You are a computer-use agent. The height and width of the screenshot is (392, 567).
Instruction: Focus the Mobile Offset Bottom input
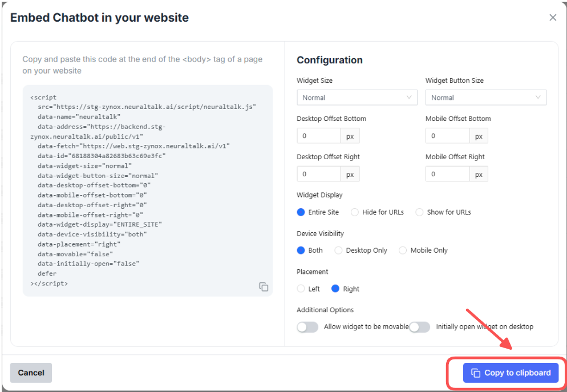point(447,136)
